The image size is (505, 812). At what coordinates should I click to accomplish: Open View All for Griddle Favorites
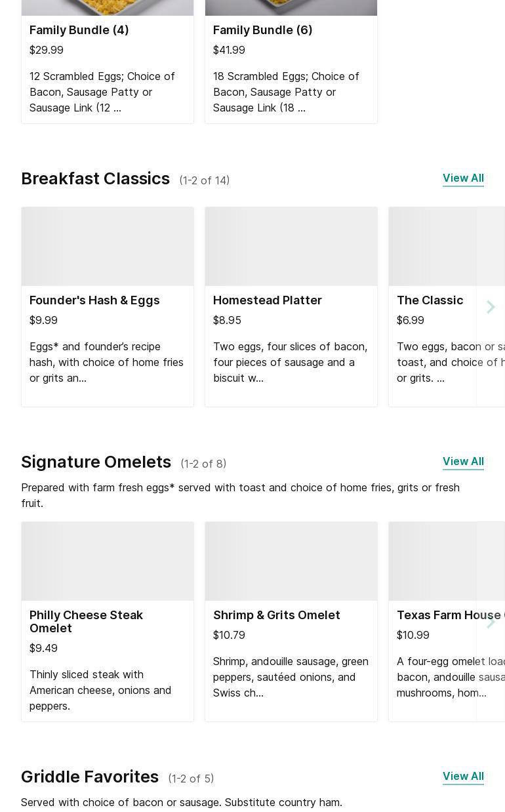coord(463,777)
